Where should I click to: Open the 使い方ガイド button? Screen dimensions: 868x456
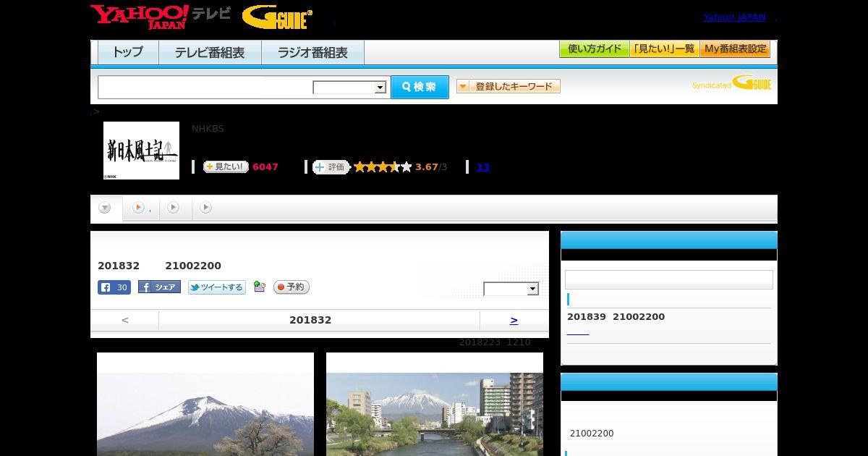point(595,49)
